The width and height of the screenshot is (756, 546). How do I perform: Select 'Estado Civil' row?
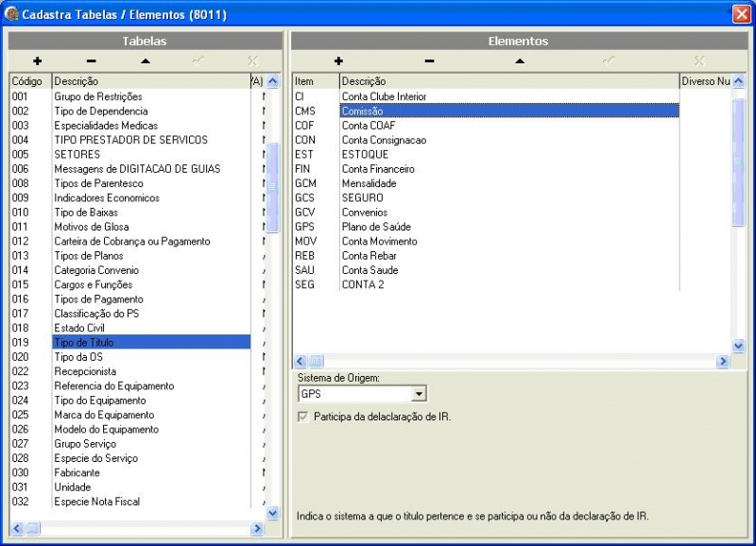137,328
